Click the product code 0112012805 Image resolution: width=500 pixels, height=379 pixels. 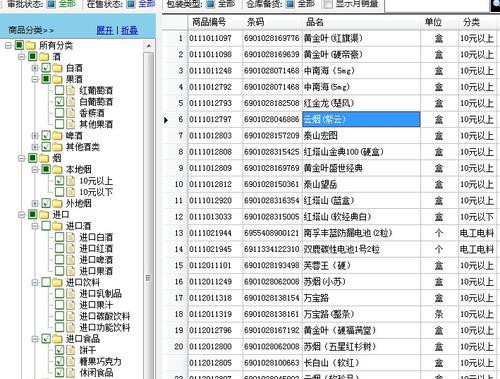(x=210, y=363)
